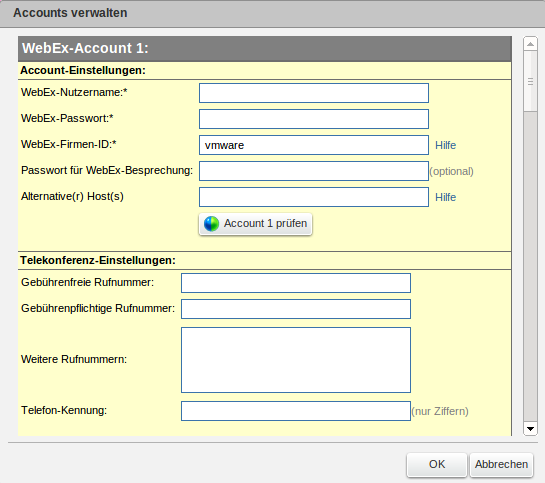Confirm with the OK button
This screenshot has height=483, width=545.
point(437,464)
